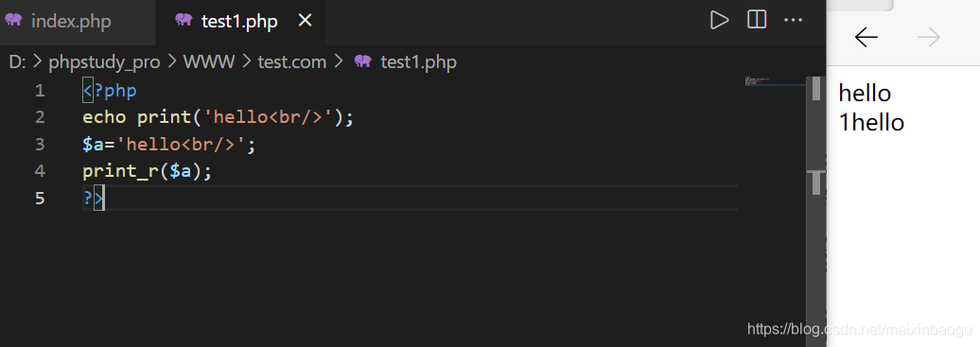The image size is (980, 347).
Task: Go forward using browser forward arrow
Action: pos(929,38)
